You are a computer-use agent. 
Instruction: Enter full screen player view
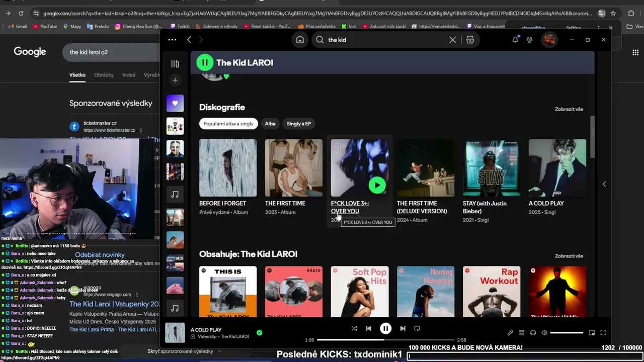[603, 333]
